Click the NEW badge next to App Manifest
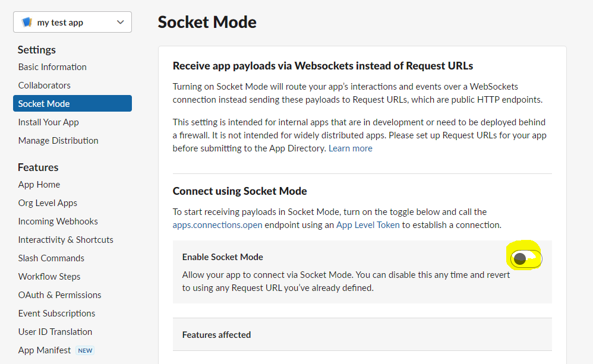 click(85, 350)
